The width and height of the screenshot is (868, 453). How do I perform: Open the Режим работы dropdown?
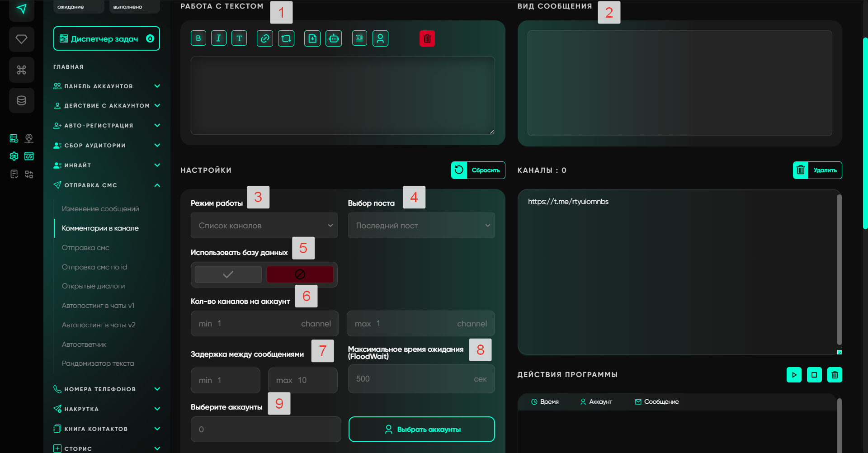tap(264, 226)
